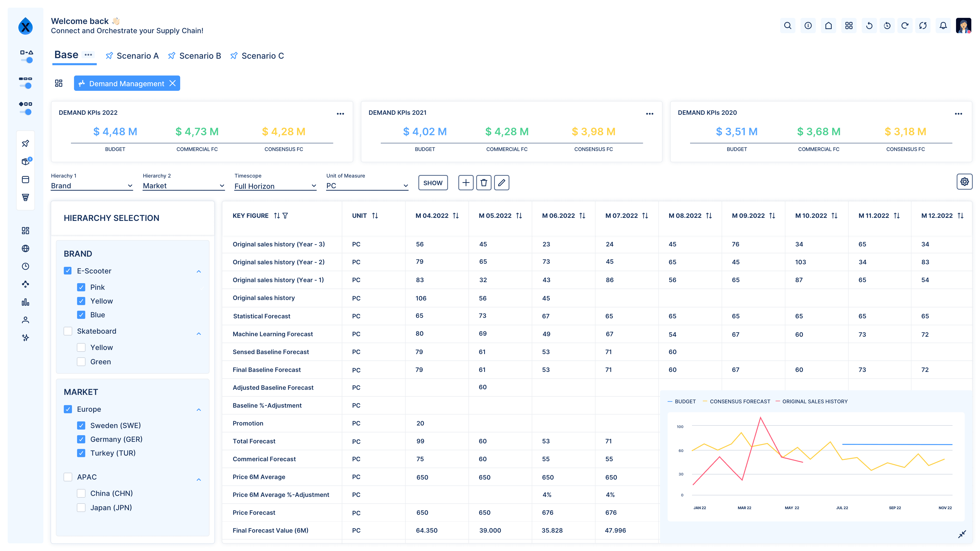
Task: Open the Unit of Measure dropdown
Action: (367, 186)
